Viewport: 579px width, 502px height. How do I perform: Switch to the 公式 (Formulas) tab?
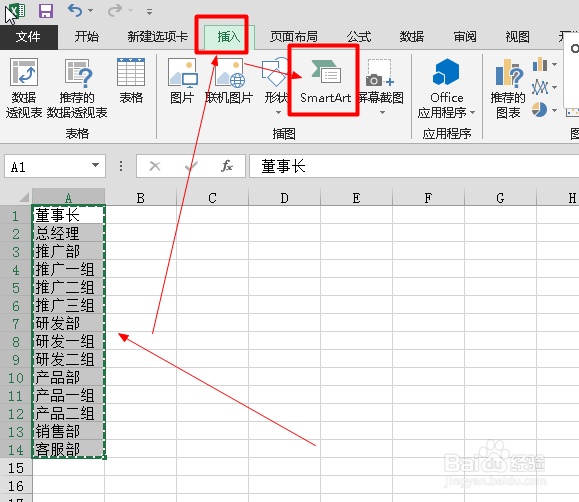coord(359,37)
